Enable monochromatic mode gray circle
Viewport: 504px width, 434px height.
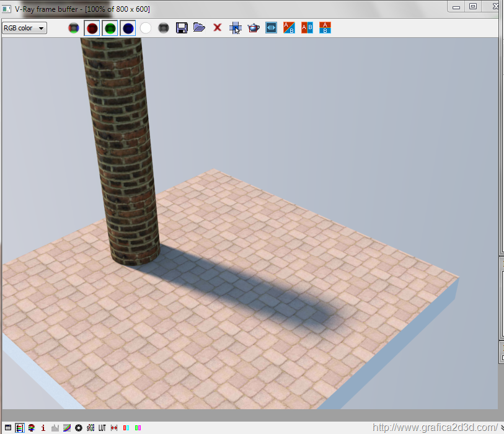(x=164, y=28)
